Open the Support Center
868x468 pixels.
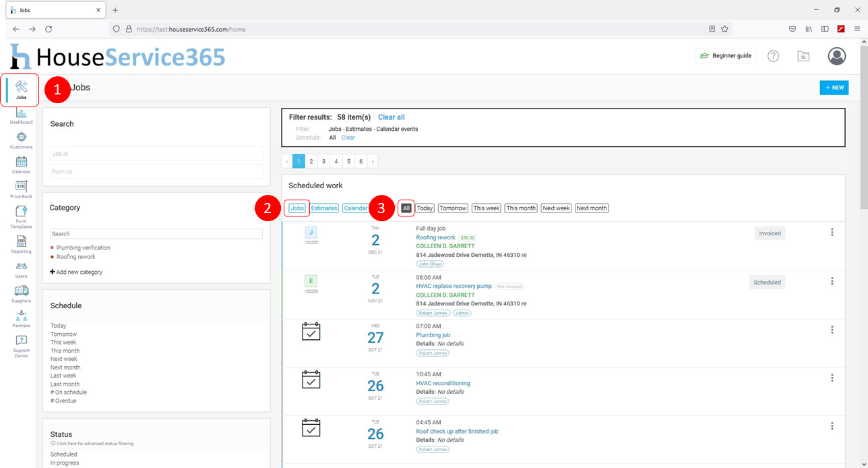click(21, 347)
